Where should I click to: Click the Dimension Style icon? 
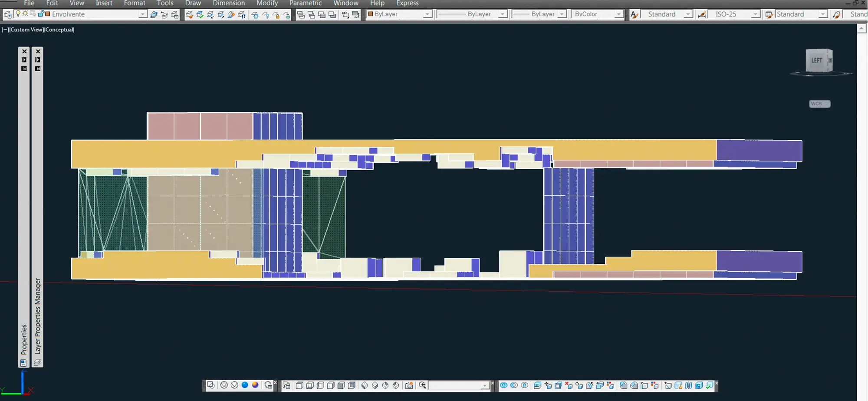pos(702,15)
